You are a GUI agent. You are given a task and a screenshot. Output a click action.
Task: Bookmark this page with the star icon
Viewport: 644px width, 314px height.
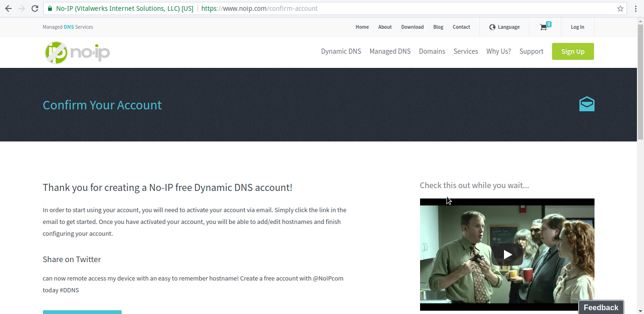(620, 8)
